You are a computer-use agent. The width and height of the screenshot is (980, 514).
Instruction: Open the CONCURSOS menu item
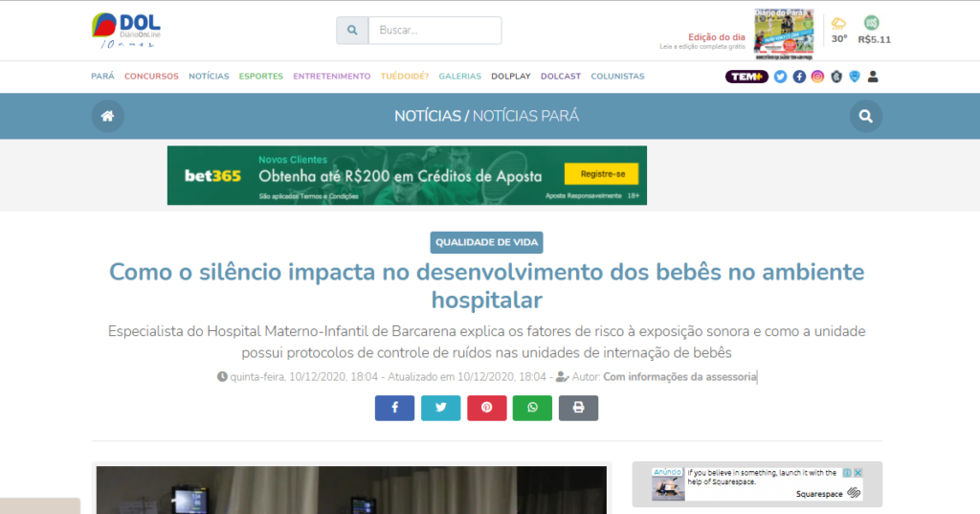point(151,77)
